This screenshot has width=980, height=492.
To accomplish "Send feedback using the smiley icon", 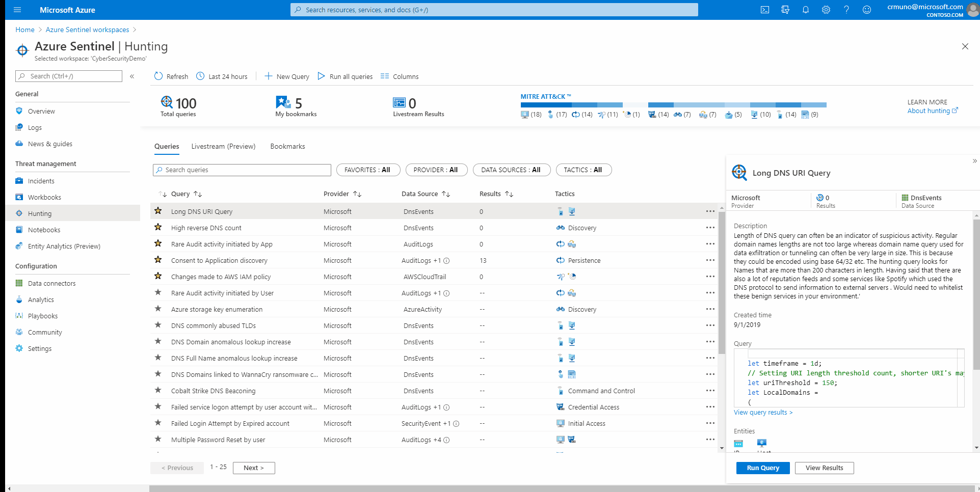I will click(866, 10).
